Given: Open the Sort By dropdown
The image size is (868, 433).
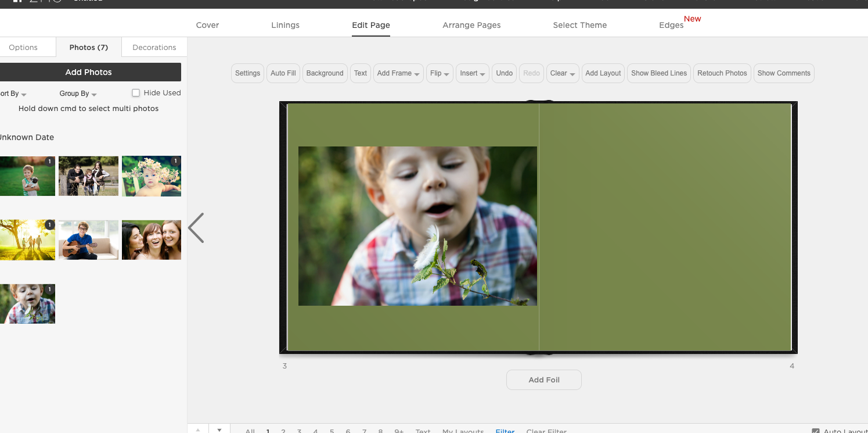Looking at the screenshot, I should [x=13, y=94].
